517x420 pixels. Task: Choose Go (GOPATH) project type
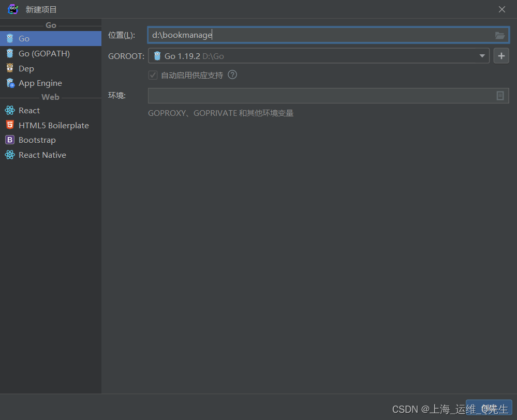click(x=50, y=53)
